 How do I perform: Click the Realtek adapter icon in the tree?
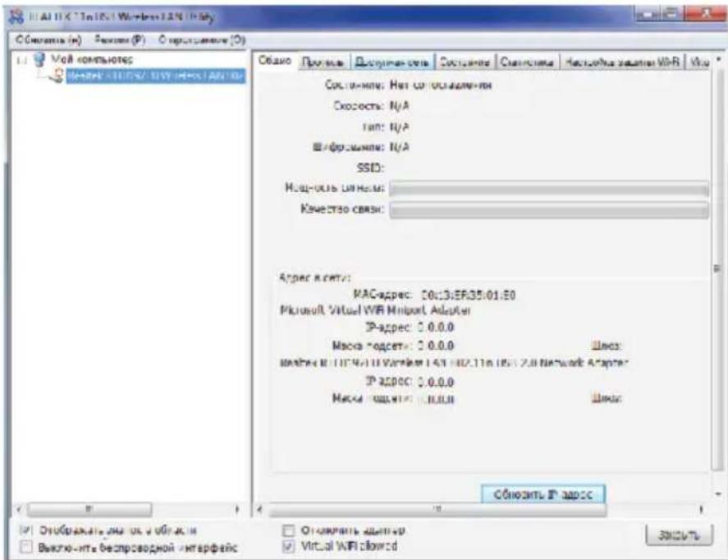[x=57, y=76]
